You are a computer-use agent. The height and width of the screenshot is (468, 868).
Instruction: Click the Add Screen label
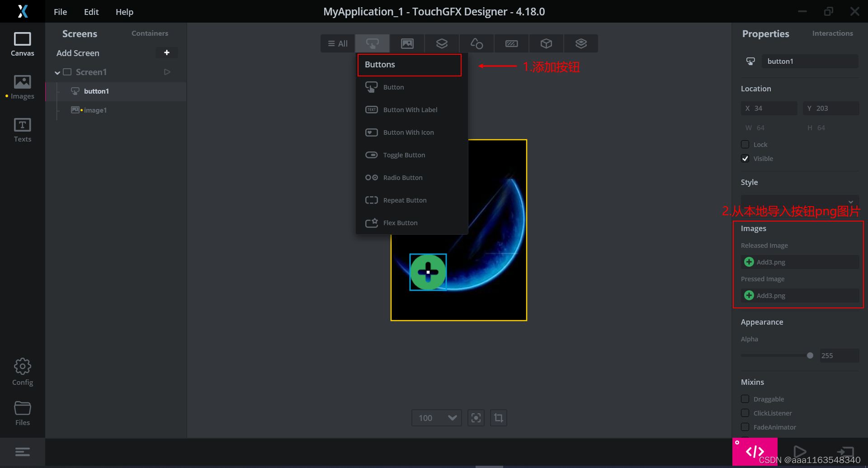click(x=78, y=53)
